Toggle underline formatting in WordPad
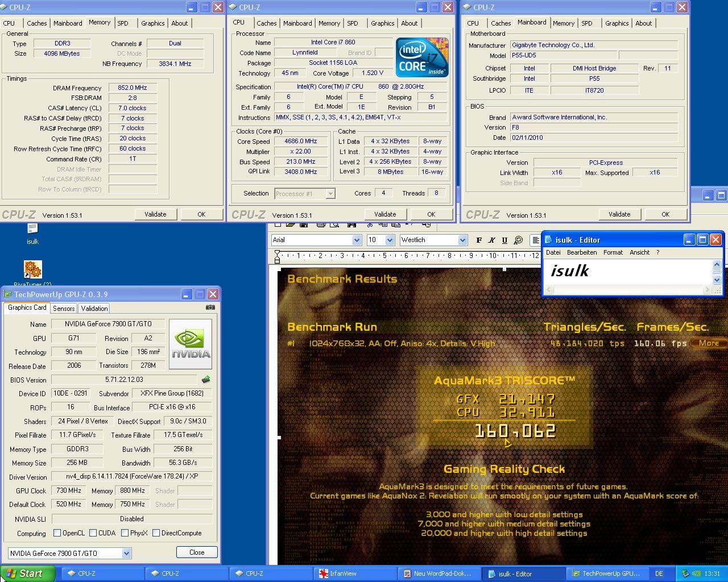Image resolution: width=728 pixels, height=582 pixels. tap(504, 240)
